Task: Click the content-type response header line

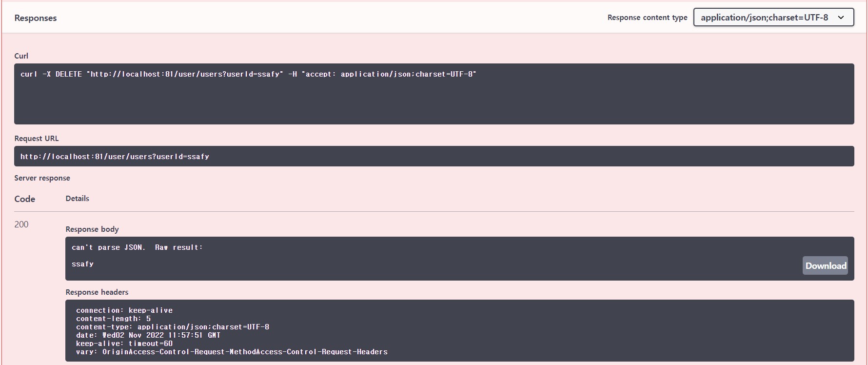Action: tap(173, 327)
